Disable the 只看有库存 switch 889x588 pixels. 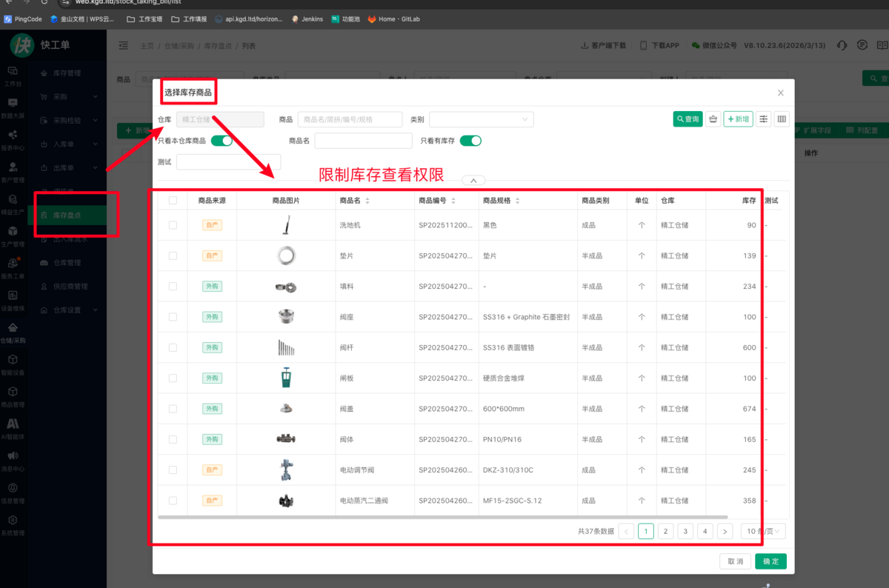tap(470, 141)
